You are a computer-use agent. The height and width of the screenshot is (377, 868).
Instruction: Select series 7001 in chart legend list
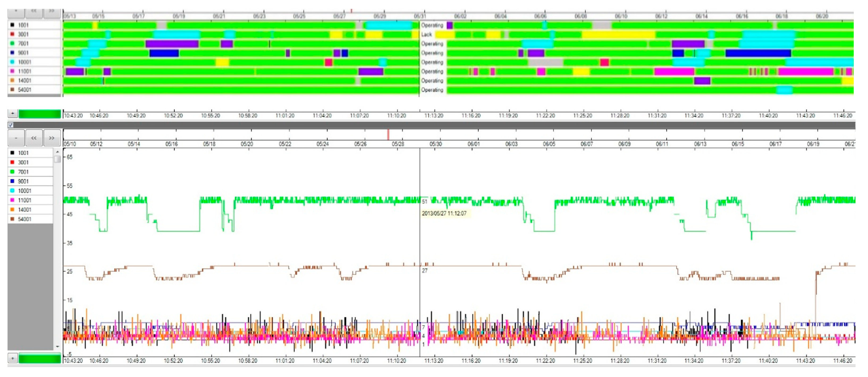(23, 172)
